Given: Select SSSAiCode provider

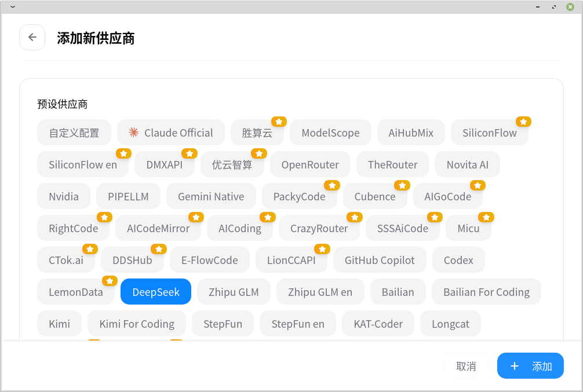Looking at the screenshot, I should (x=403, y=228).
